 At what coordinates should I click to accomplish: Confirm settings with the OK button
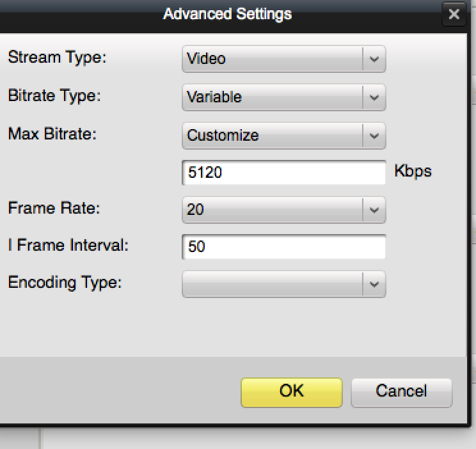coord(291,391)
